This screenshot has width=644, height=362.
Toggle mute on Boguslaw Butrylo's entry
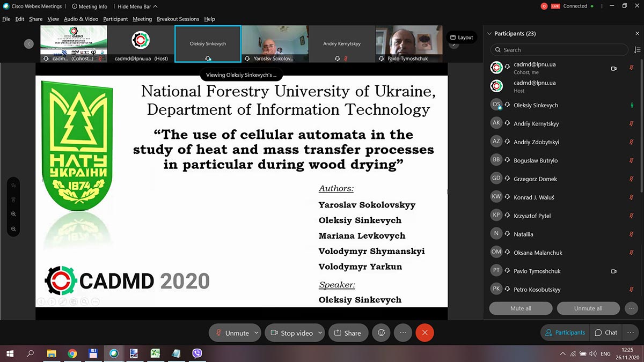pos(631,160)
